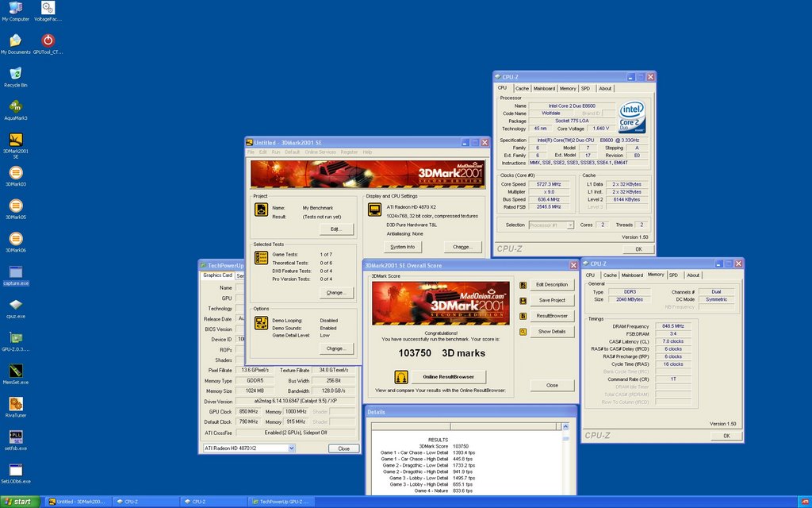
Task: Open the My Documents desktop folder
Action: (x=16, y=44)
